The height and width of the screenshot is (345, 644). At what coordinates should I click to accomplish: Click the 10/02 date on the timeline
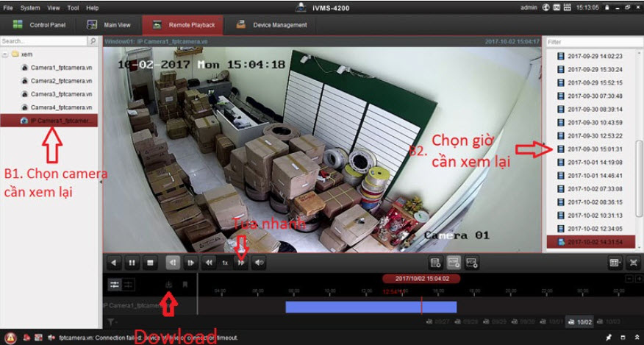[x=580, y=322]
